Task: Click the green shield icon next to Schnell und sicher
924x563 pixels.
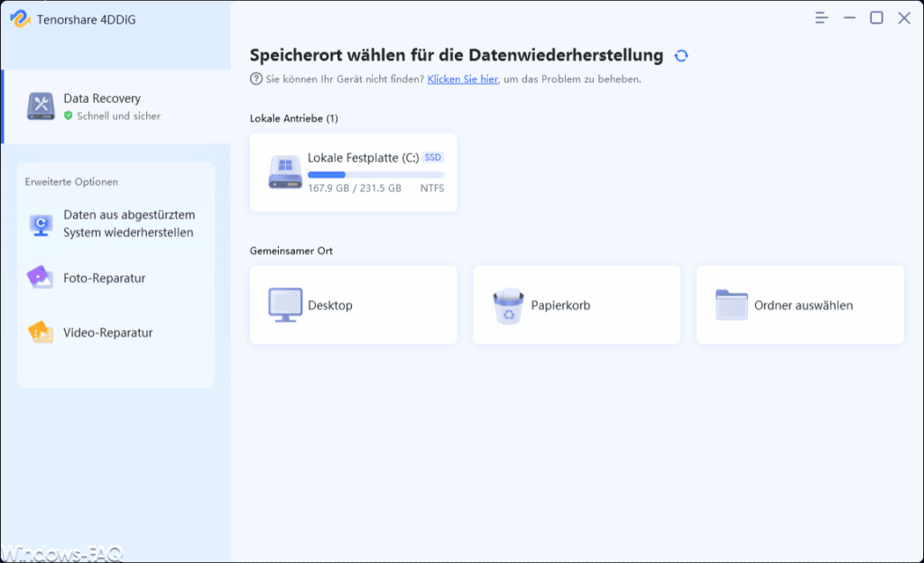Action: coord(69,116)
